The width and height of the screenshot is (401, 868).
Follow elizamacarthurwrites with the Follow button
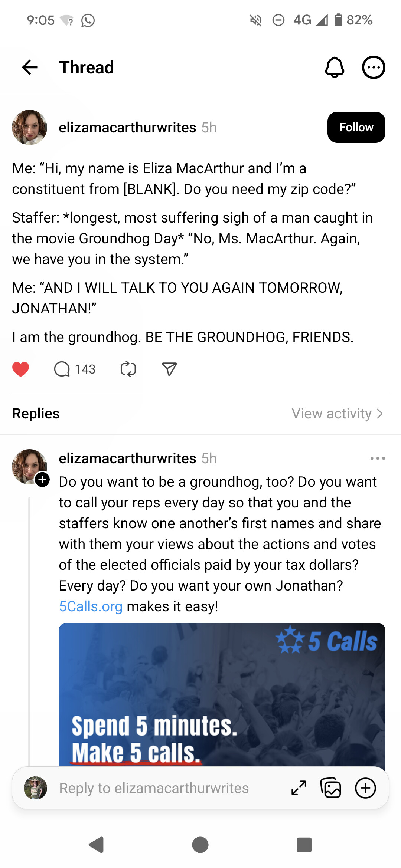tap(356, 127)
